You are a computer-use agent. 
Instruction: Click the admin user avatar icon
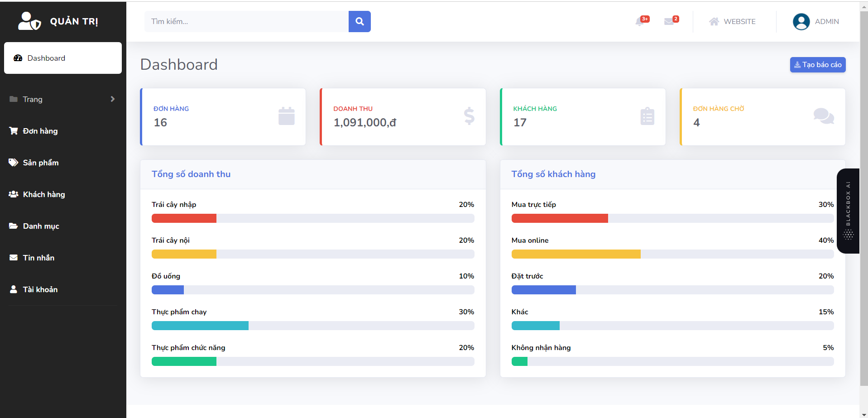coord(801,22)
